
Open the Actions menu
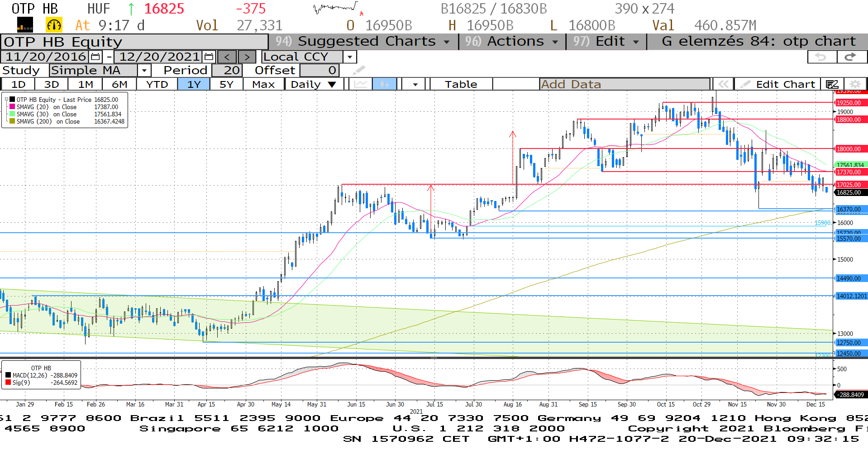click(512, 41)
